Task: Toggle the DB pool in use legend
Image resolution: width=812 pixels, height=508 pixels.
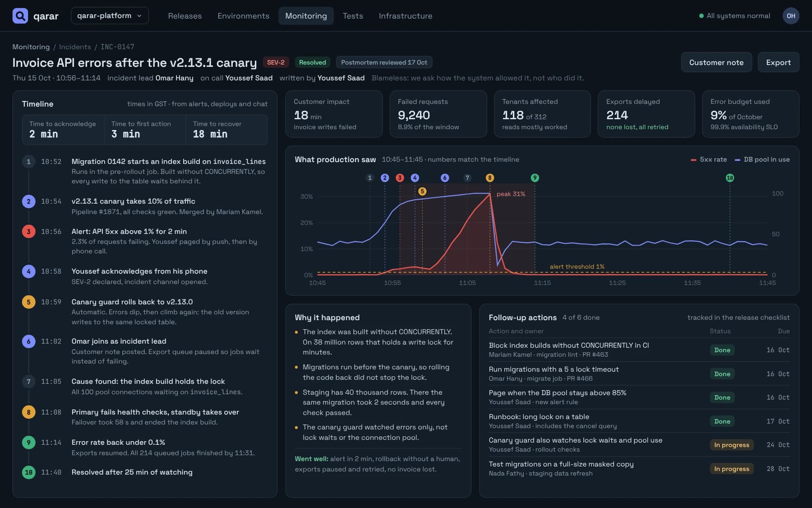Action: [x=762, y=159]
